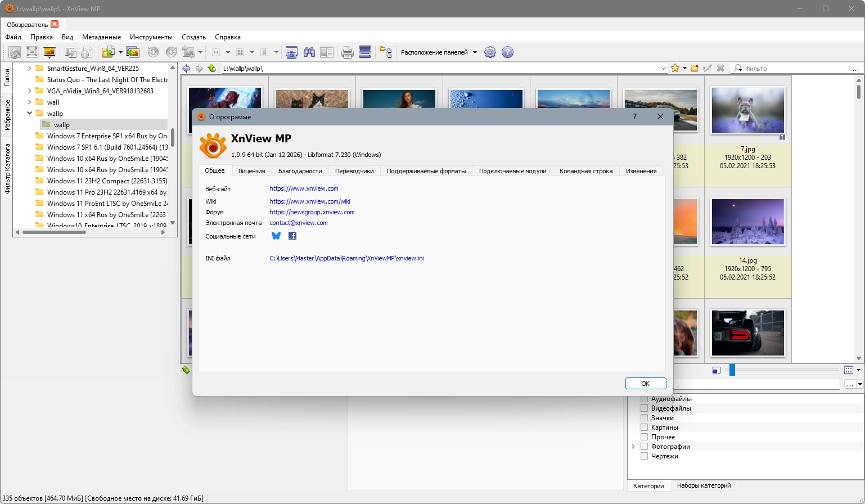Switch to the Изменения tab
The image size is (865, 504).
(x=641, y=171)
